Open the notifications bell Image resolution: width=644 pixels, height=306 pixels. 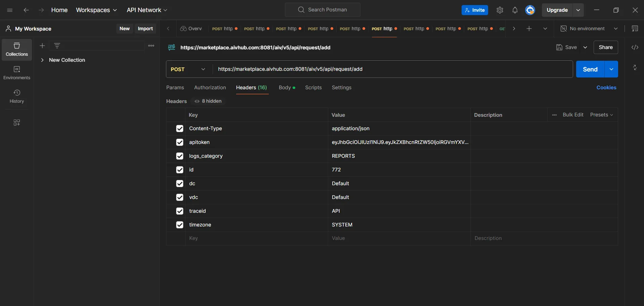point(515,10)
